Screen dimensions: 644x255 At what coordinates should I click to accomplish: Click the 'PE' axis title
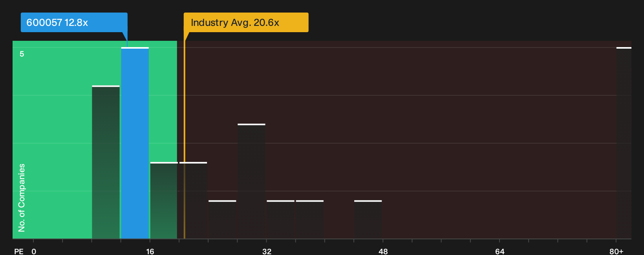pos(18,251)
